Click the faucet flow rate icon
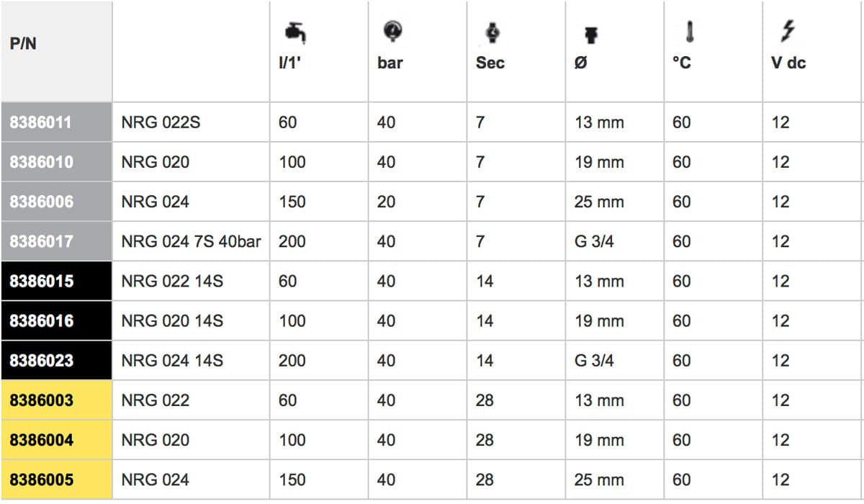Viewport: 864px width, 504px height. click(x=295, y=33)
